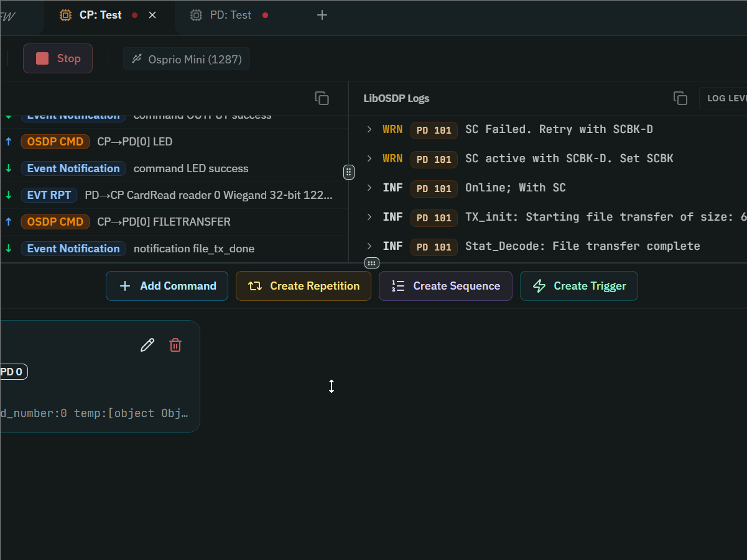Switch to the PD: Test tab

coord(230,15)
